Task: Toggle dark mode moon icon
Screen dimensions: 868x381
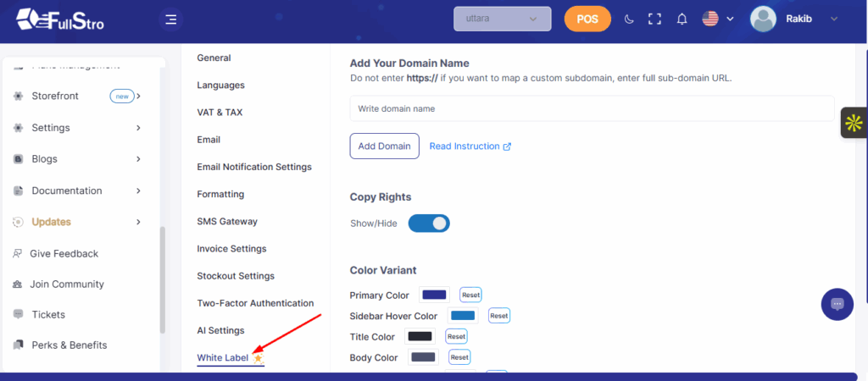Action: tap(629, 19)
